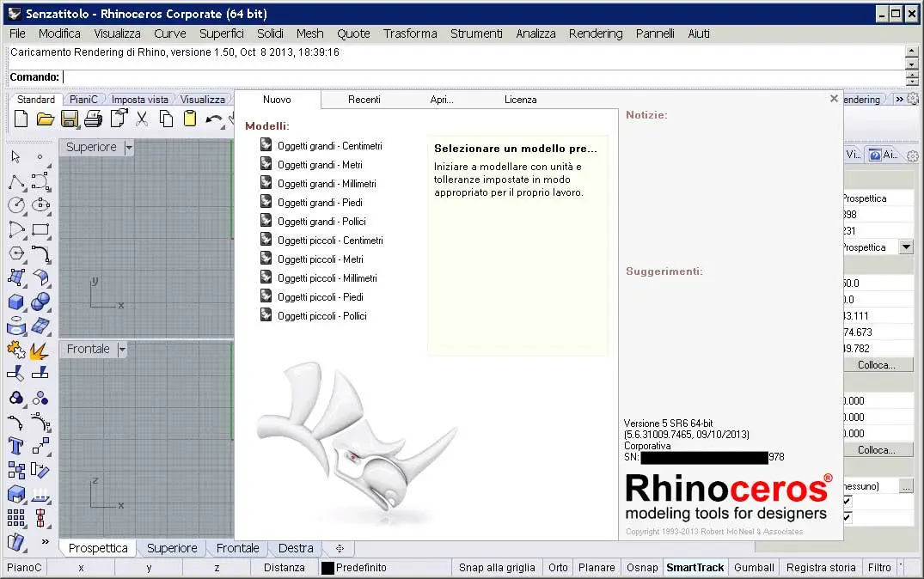The height and width of the screenshot is (579, 924).
Task: Select the Circle tool
Action: (x=16, y=205)
